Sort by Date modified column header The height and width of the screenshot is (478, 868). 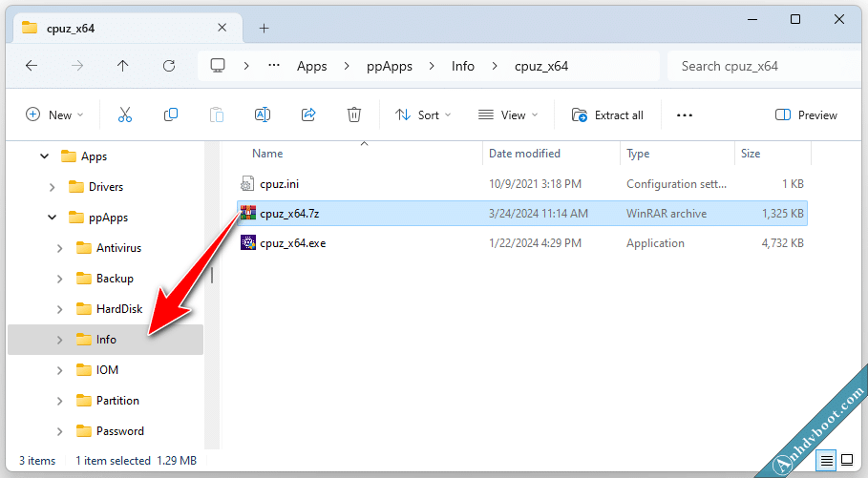coord(524,154)
